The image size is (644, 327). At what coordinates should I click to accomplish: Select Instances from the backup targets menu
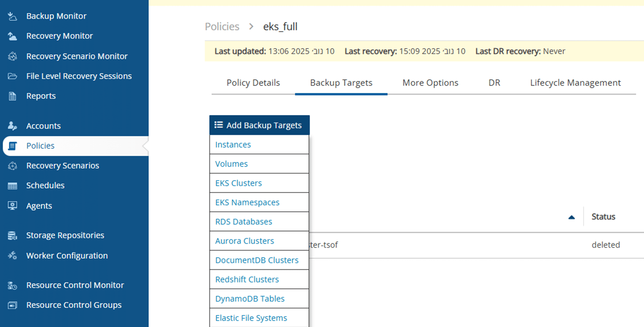coord(233,144)
